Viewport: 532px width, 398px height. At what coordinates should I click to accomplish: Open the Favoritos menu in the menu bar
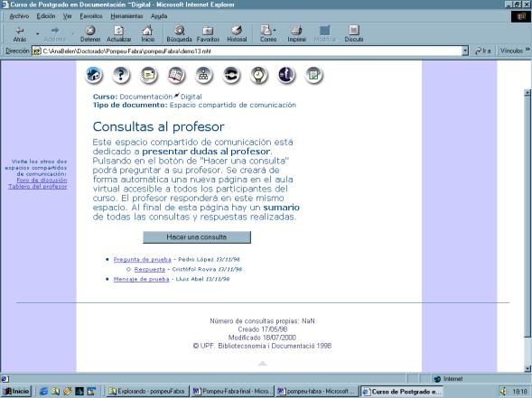click(91, 16)
